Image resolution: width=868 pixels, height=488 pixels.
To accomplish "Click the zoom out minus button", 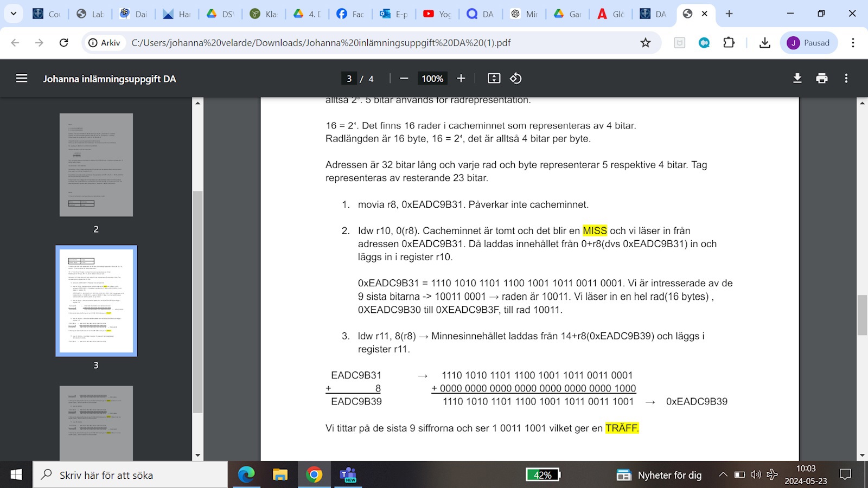I will pos(404,79).
